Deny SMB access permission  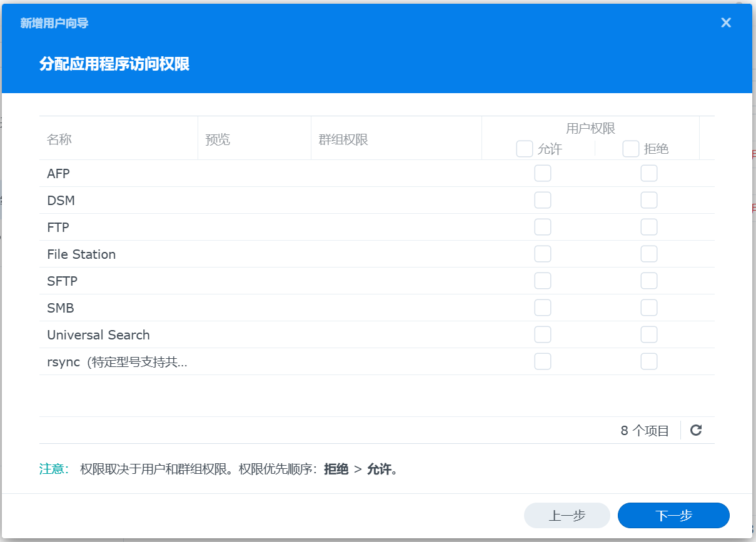click(649, 308)
